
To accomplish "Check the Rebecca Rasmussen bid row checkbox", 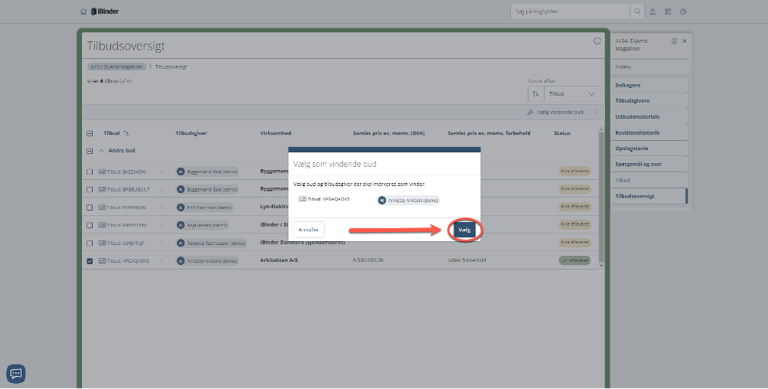I will tap(90, 243).
